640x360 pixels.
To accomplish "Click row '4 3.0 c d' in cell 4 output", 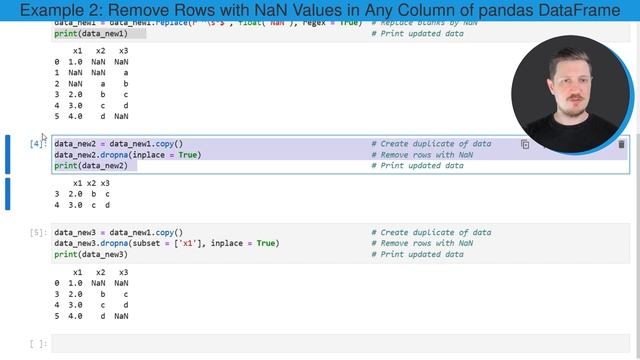I will tap(82, 205).
